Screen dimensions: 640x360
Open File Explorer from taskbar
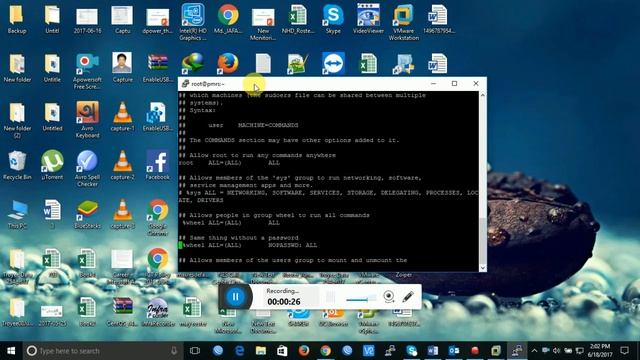click(261, 351)
